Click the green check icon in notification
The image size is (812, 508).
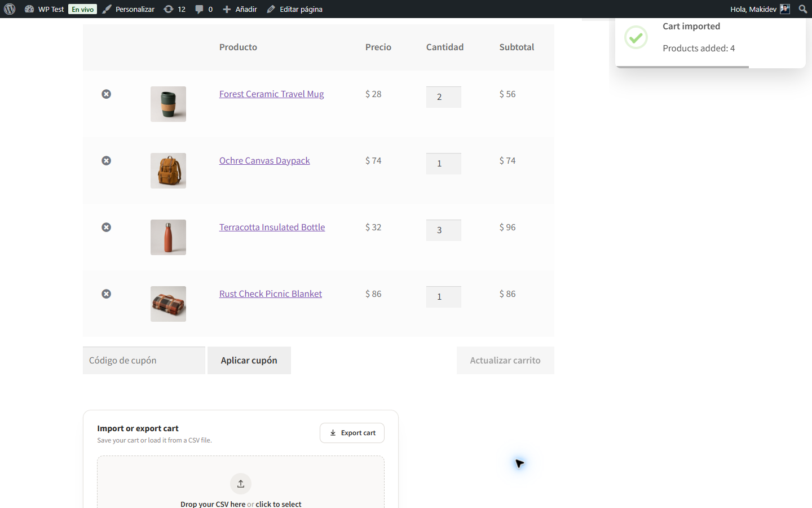[636, 37]
